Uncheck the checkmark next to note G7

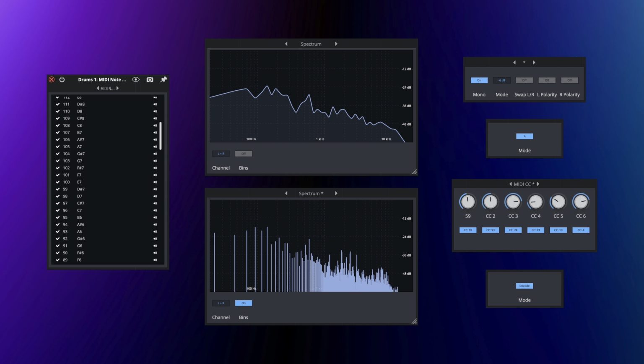point(57,161)
